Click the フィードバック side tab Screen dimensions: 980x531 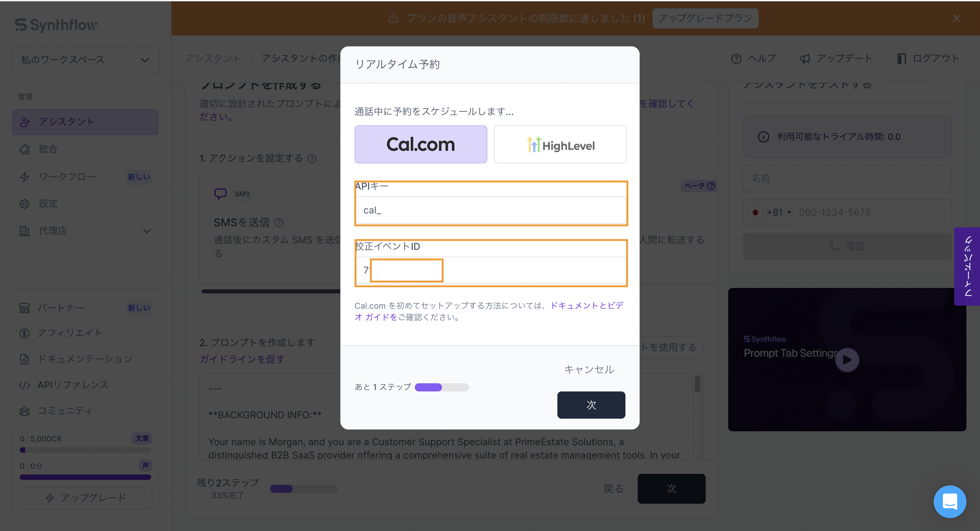click(967, 267)
